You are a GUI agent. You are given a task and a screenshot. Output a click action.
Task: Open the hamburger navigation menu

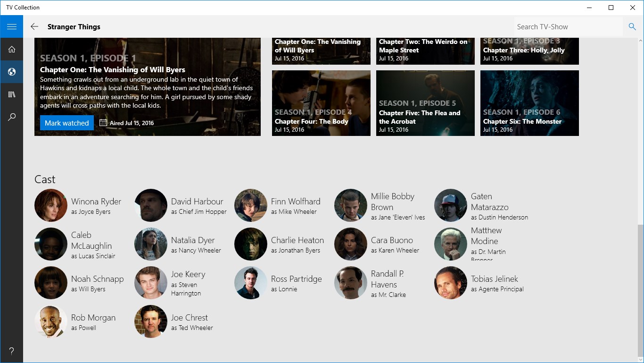[12, 26]
